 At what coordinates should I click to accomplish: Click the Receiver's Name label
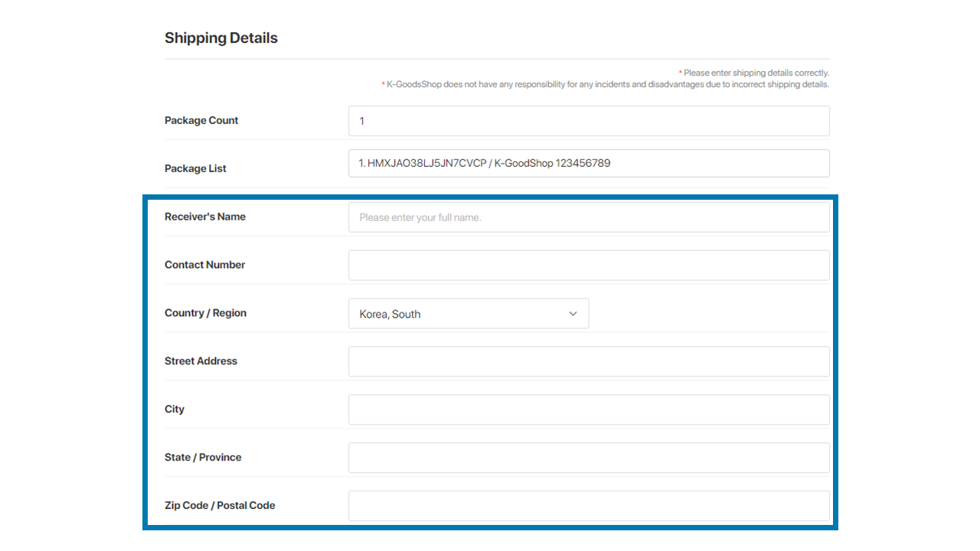(204, 217)
